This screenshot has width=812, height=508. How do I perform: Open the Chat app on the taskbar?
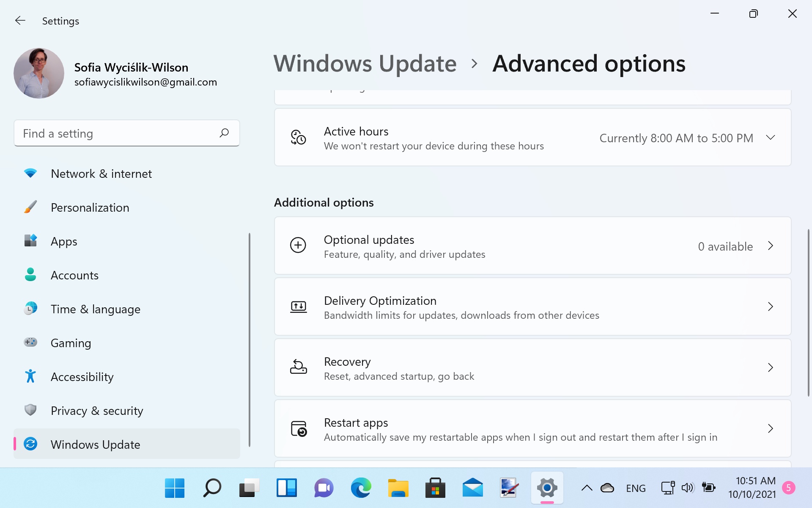tap(324, 488)
